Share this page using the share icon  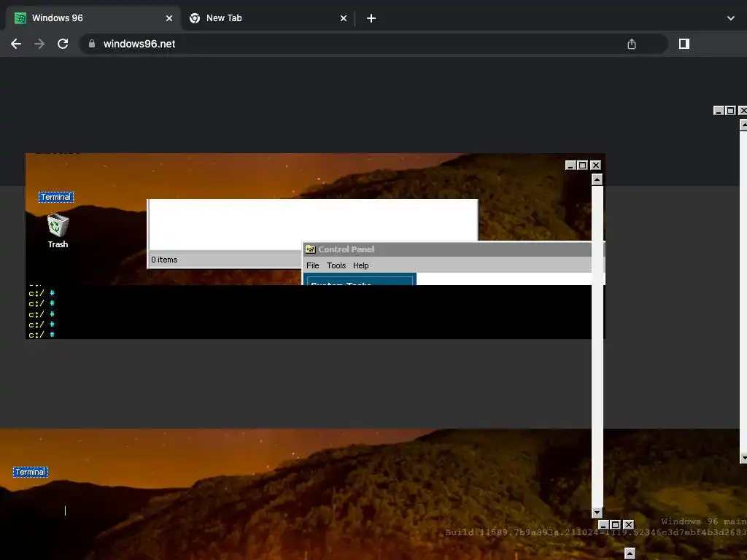(x=632, y=44)
